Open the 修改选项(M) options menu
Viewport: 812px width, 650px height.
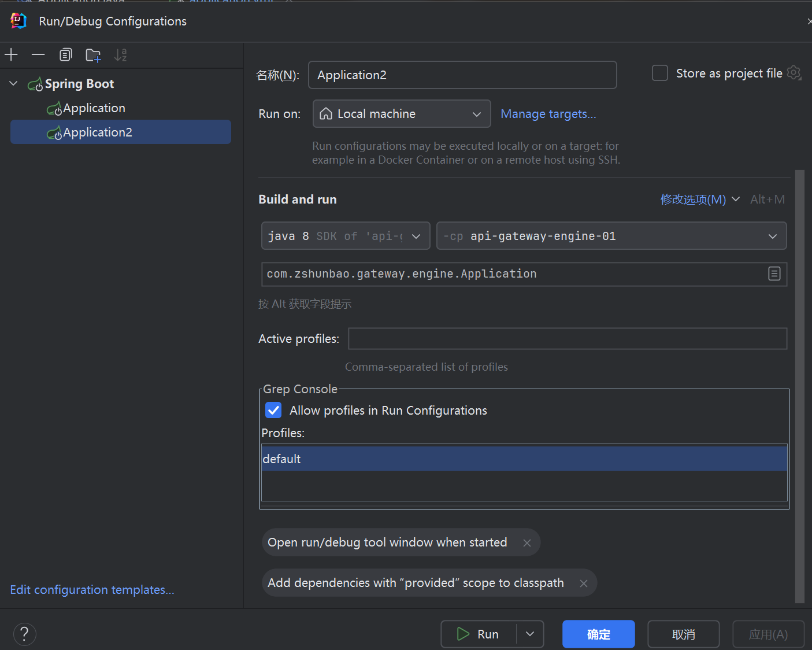pyautogui.click(x=699, y=200)
